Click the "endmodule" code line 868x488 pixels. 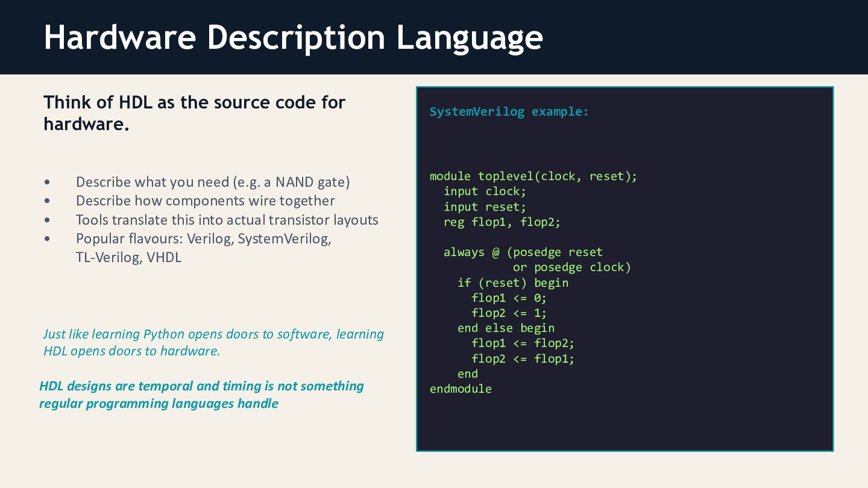[461, 389]
